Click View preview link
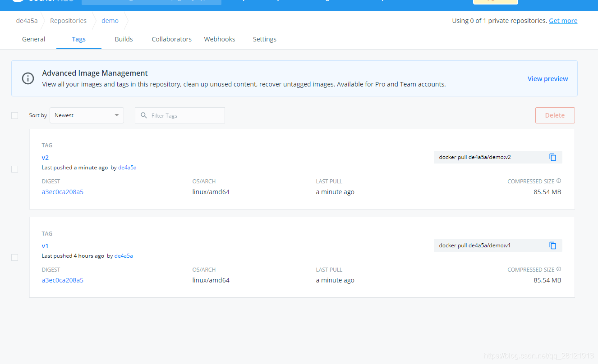Image resolution: width=598 pixels, height=364 pixels. click(548, 78)
